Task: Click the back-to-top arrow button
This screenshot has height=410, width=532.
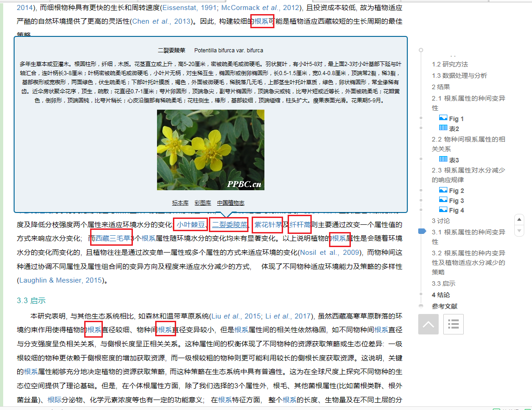Action: point(428,324)
